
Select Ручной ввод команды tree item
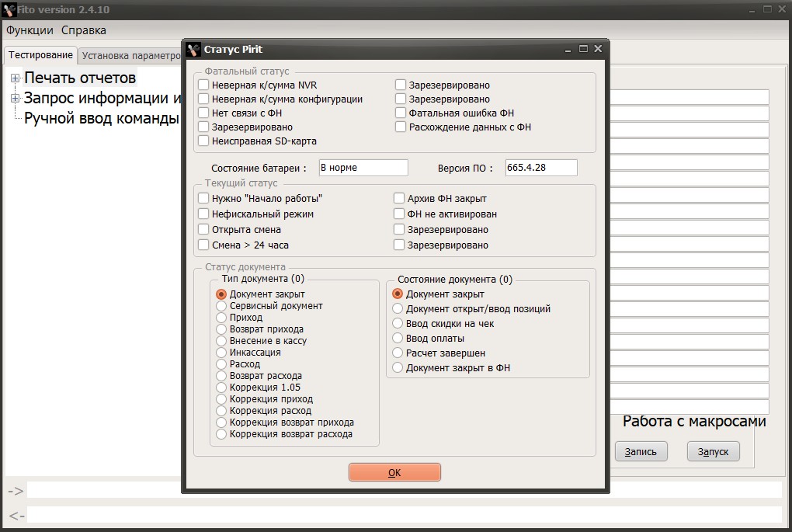(102, 119)
